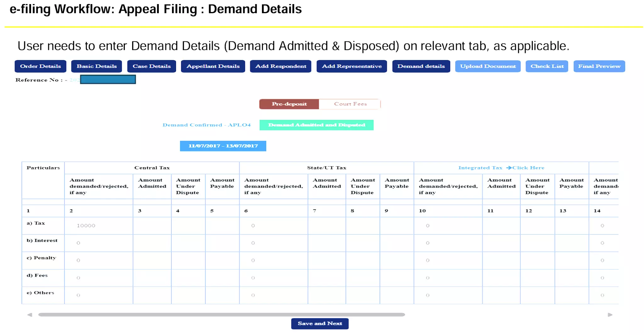Image resolution: width=644 pixels, height=335 pixels.
Task: Go to the Case Details tab
Action: pos(152,66)
